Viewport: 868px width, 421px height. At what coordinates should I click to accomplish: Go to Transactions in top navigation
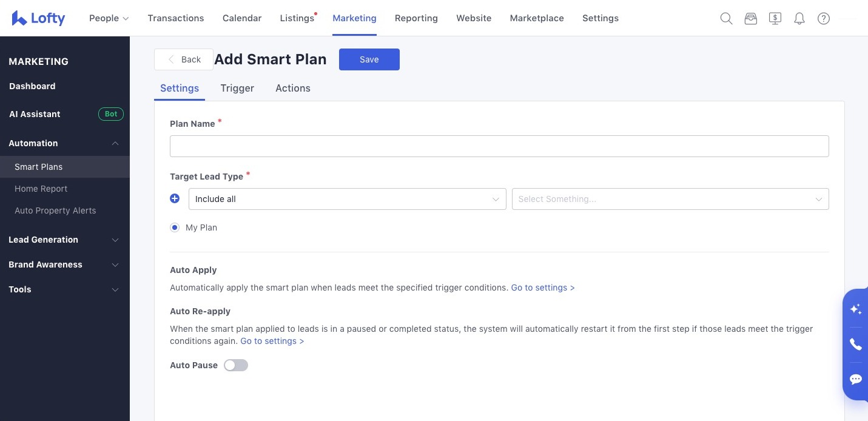tap(176, 18)
